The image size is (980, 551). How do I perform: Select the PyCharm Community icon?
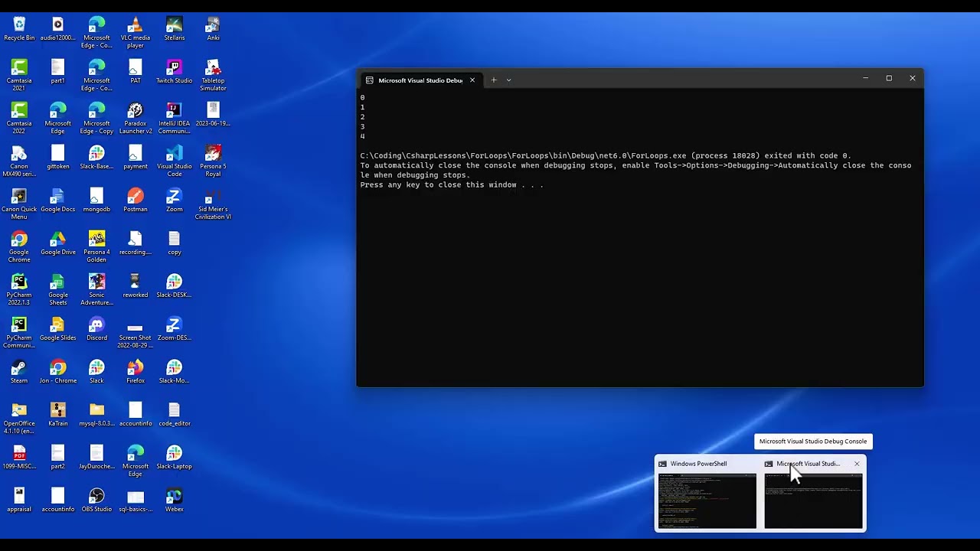coord(19,333)
